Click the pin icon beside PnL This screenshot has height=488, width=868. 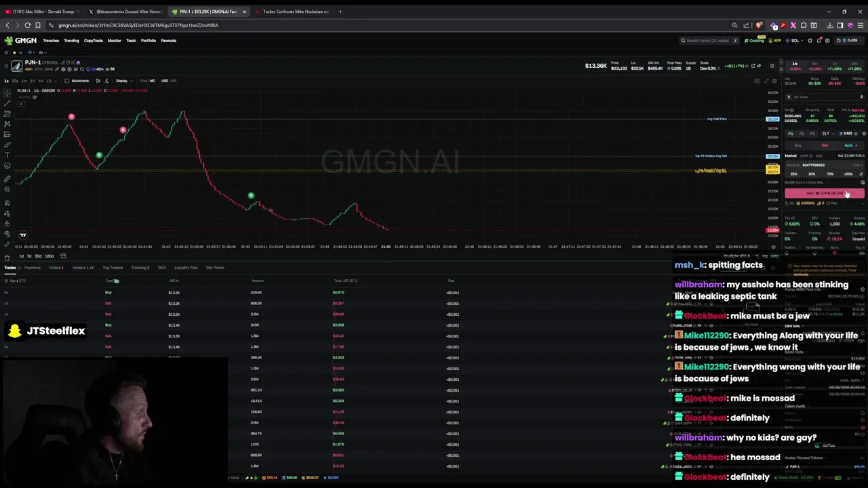click(x=759, y=66)
